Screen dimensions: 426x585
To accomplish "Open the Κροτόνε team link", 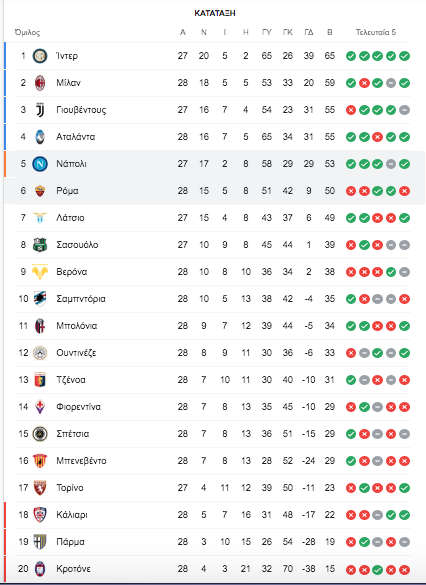I will click(x=73, y=569).
